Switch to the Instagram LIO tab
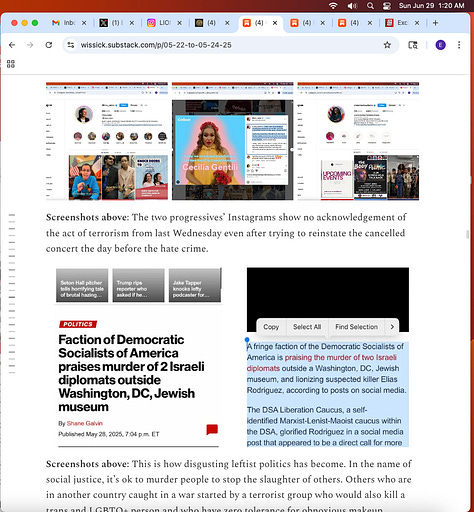This screenshot has height=512, width=474. click(x=159, y=23)
